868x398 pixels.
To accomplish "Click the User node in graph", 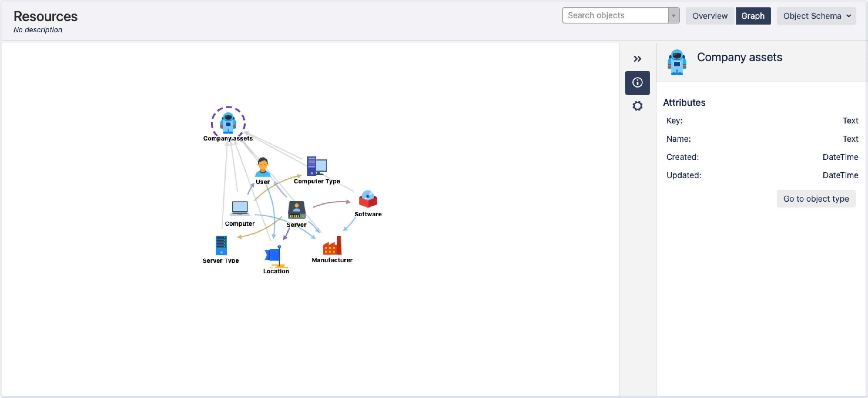I will pyautogui.click(x=262, y=167).
